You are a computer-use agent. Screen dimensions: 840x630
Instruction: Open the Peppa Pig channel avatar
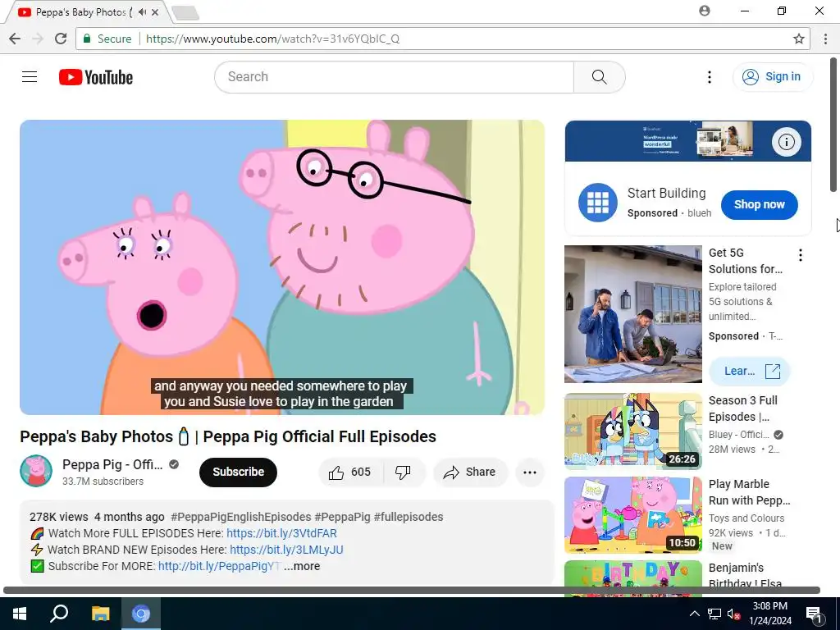click(x=36, y=471)
